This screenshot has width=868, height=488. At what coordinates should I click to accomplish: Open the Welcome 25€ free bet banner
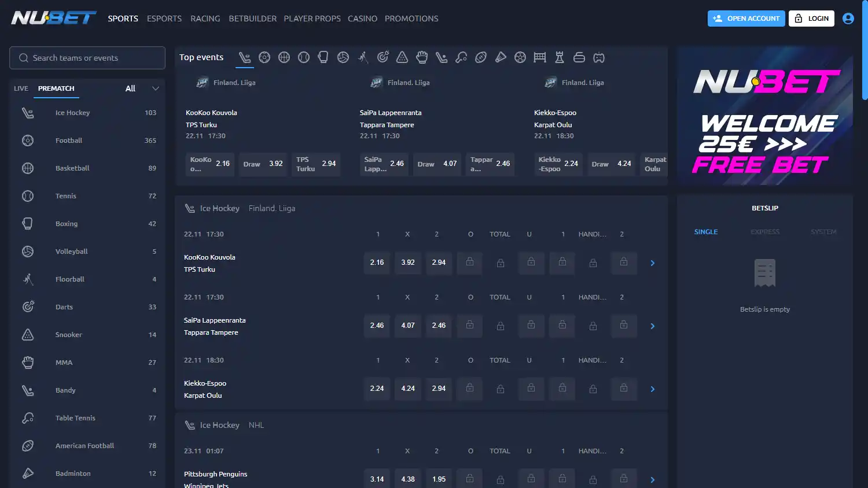(x=765, y=116)
